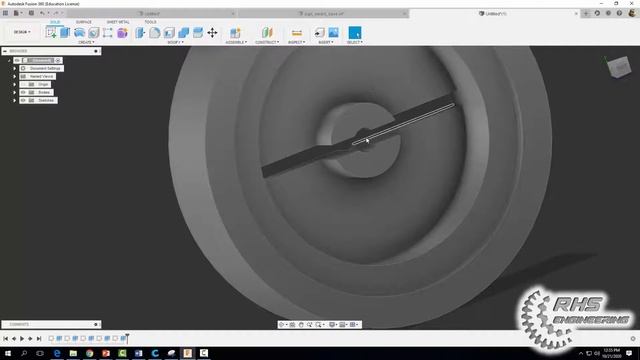640x360 pixels.
Task: Select the Fillet tool
Action: (x=155, y=33)
